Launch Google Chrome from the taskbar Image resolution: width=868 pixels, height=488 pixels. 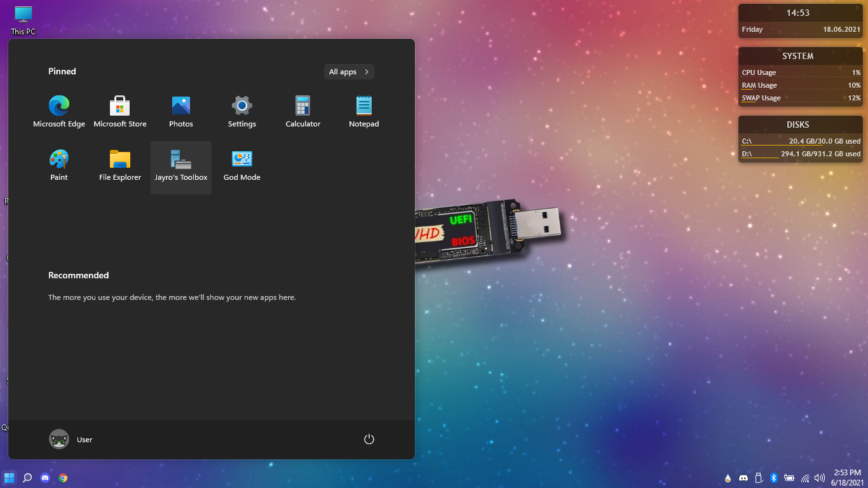point(63,478)
